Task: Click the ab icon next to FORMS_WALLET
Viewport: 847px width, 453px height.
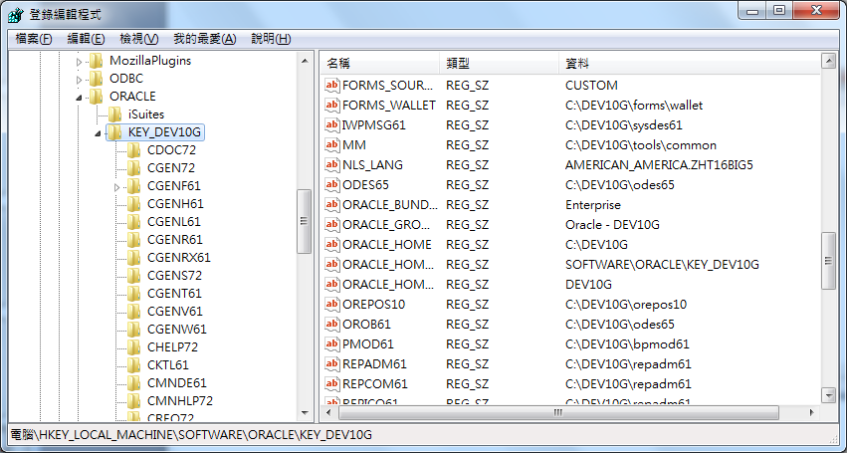Action: 333,105
